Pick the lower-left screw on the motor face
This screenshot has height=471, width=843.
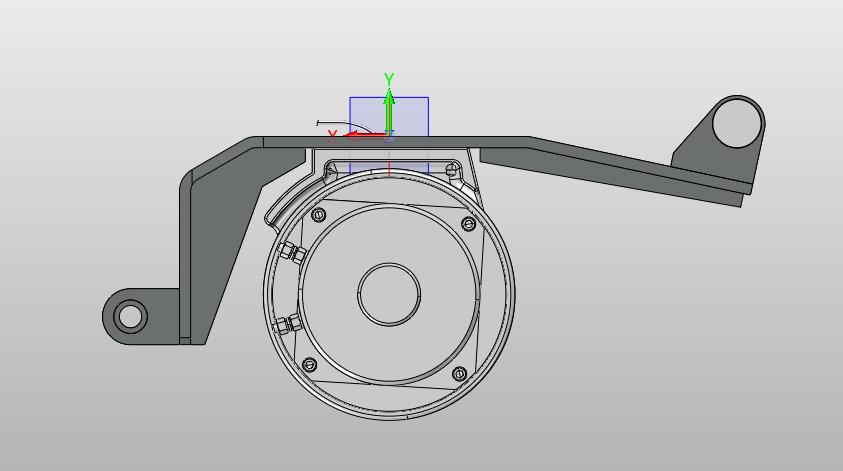point(310,365)
